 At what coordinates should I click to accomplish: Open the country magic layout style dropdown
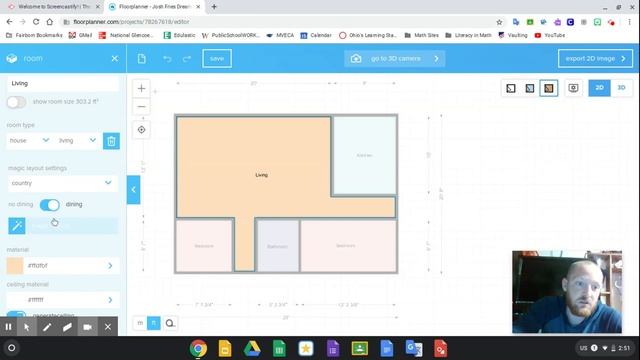pos(62,183)
